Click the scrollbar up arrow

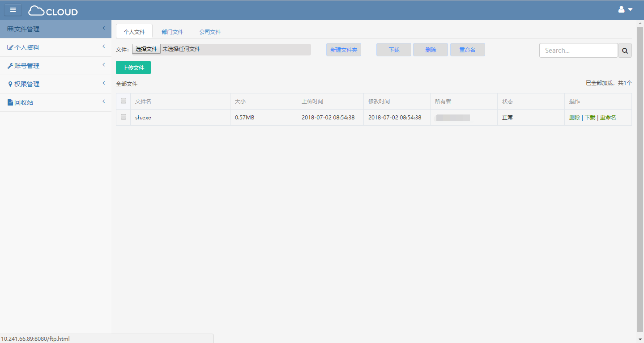pyautogui.click(x=640, y=23)
